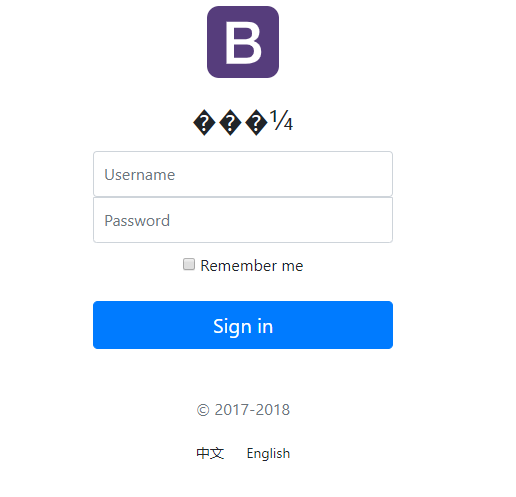Viewport: 516px width, 497px height.
Task: Click the 2017-2018 footer text
Action: (x=252, y=410)
